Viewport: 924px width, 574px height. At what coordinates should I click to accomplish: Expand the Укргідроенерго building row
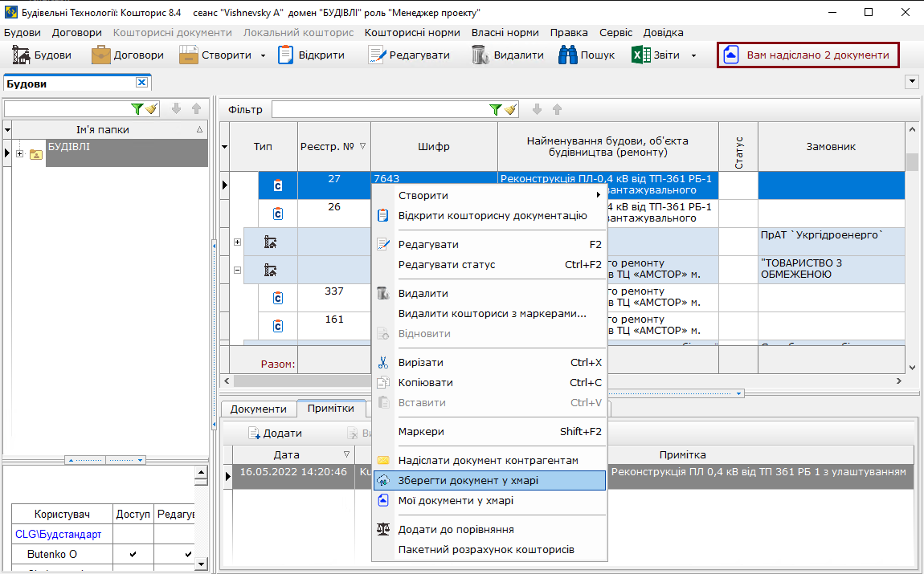[237, 242]
